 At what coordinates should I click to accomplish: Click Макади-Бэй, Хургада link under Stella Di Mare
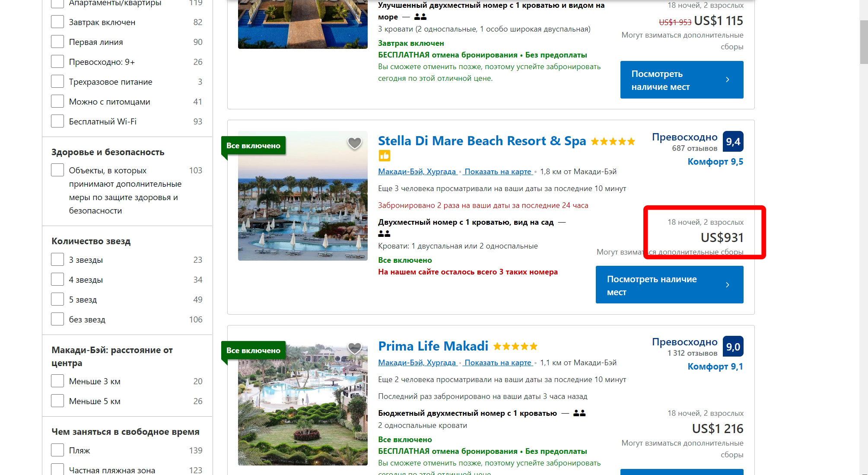click(x=417, y=172)
